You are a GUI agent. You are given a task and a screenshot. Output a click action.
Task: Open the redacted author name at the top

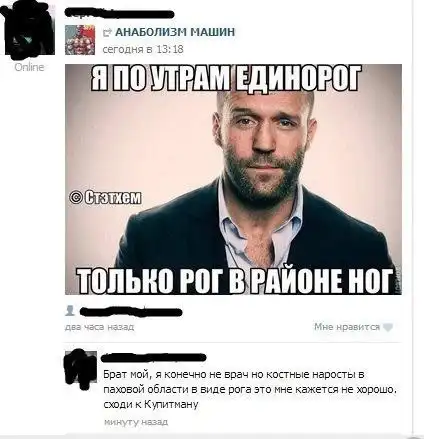119,14
